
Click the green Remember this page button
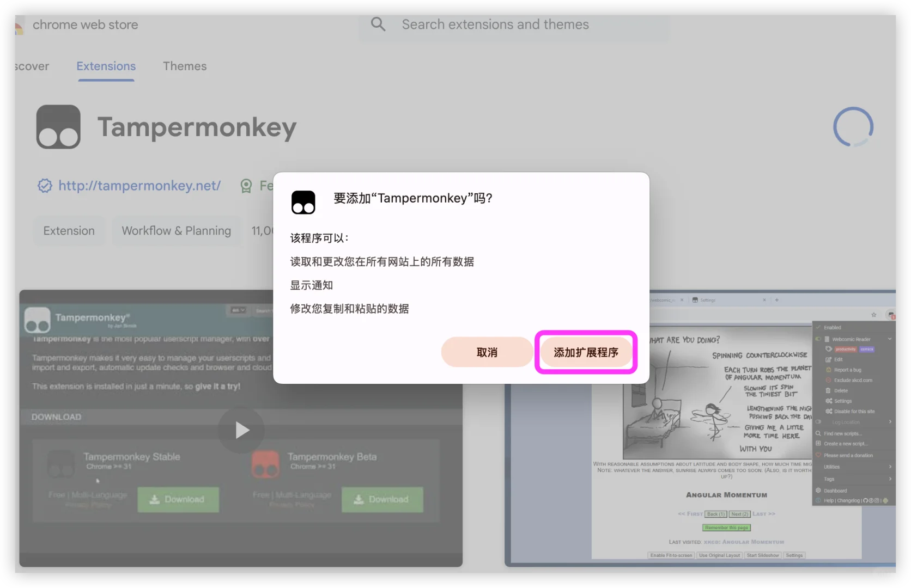pyautogui.click(x=726, y=528)
